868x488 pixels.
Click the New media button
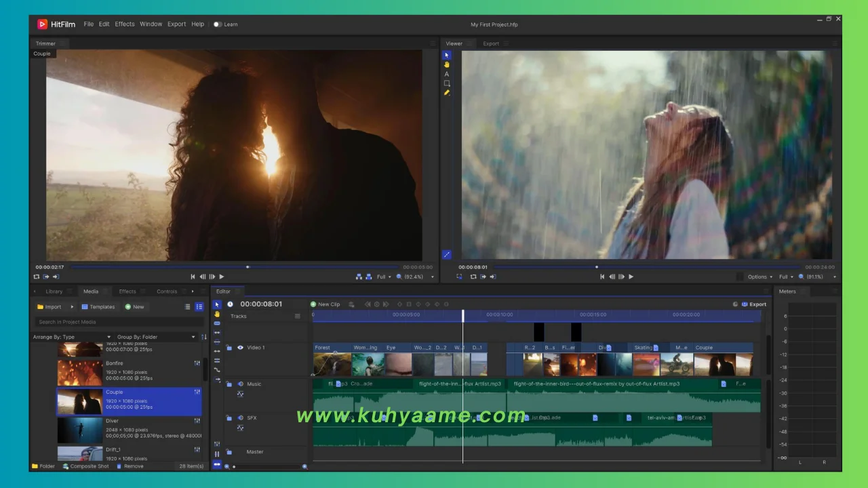134,307
